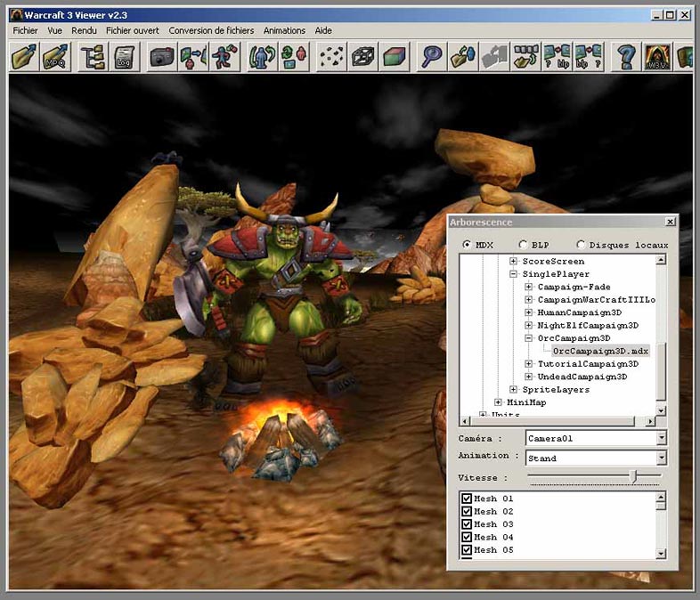
Task: Uncheck the Mesh 04 checkbox
Action: (x=467, y=537)
